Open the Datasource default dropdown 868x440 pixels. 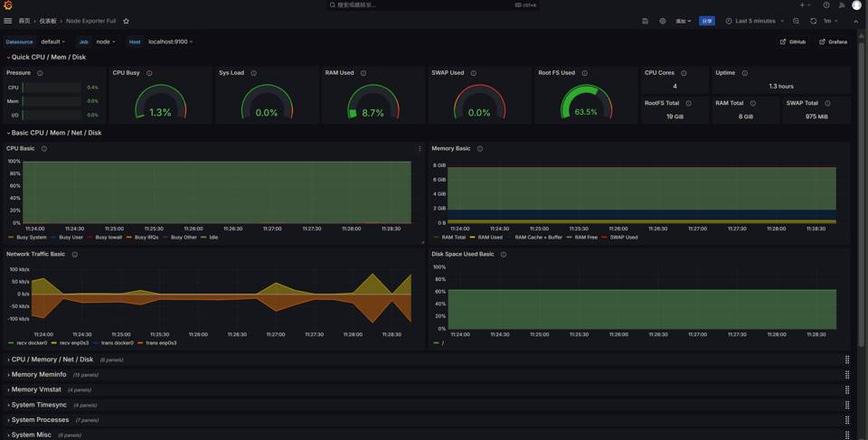52,42
